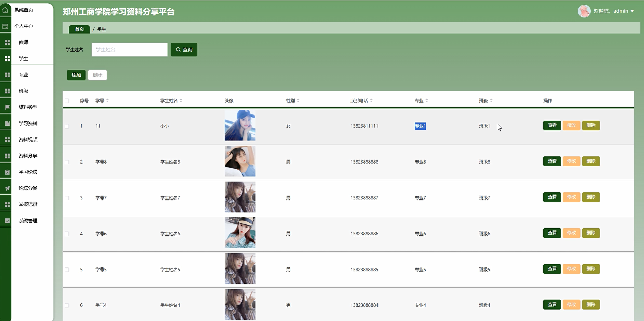Viewport: 644px width, 321px height.
Task: Check the row for student 小小
Action: tap(67, 126)
